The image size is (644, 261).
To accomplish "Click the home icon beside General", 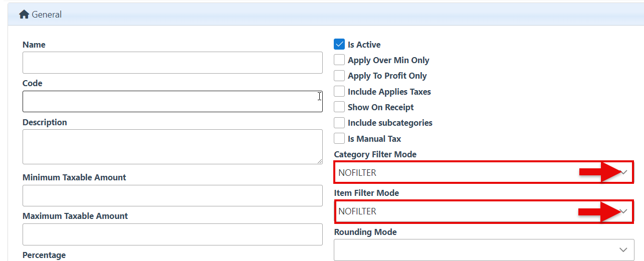I will pos(24,15).
